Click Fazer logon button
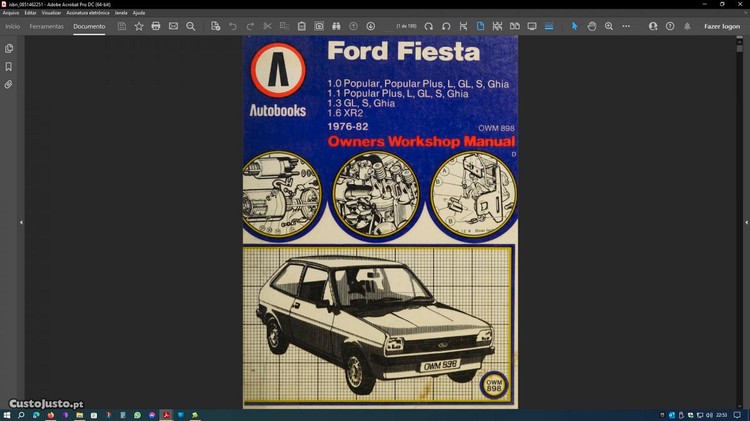Viewport: 750px width, 421px height. [x=721, y=26]
